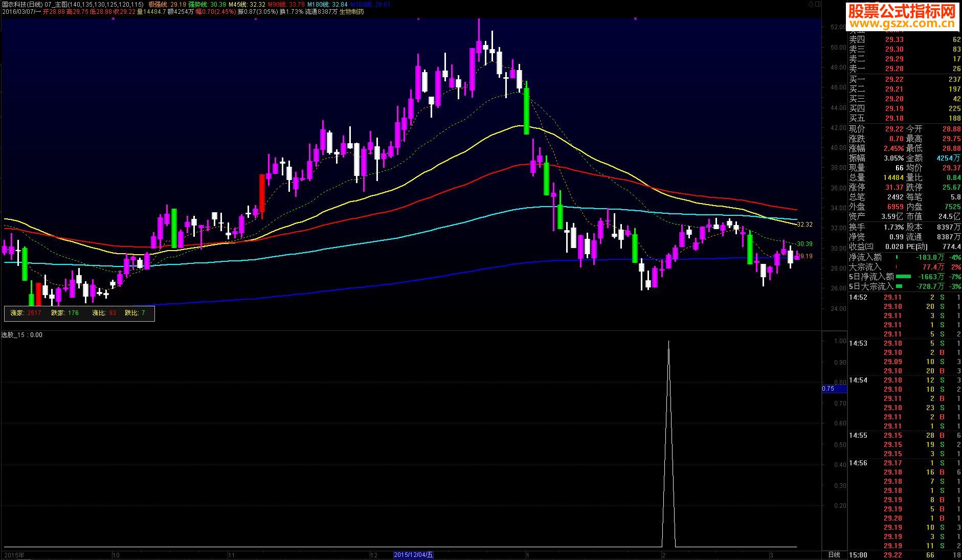962x560 pixels.
Task: Click the 今开 opening price 28.88
Action: click(952, 129)
